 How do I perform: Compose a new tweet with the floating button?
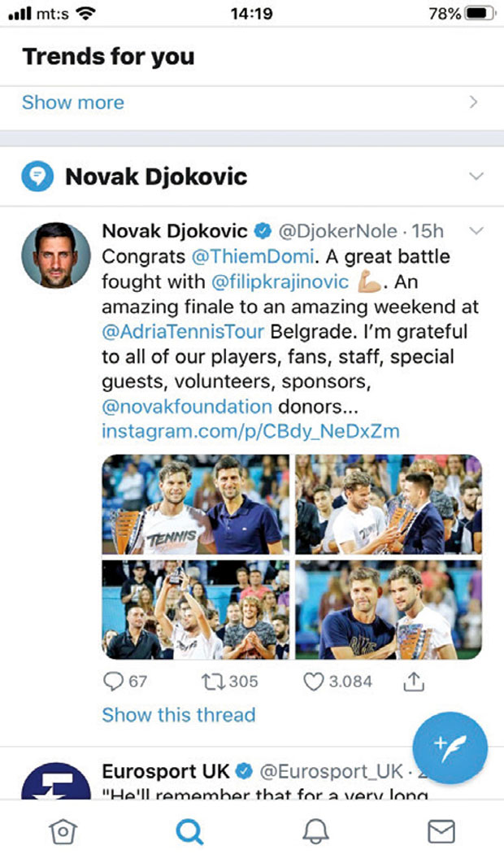[450, 747]
